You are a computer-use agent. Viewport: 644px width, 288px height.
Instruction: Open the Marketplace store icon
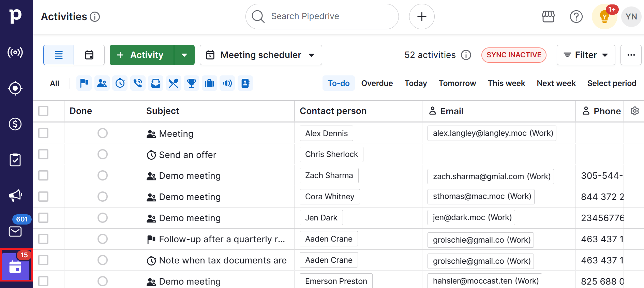pyautogui.click(x=548, y=17)
